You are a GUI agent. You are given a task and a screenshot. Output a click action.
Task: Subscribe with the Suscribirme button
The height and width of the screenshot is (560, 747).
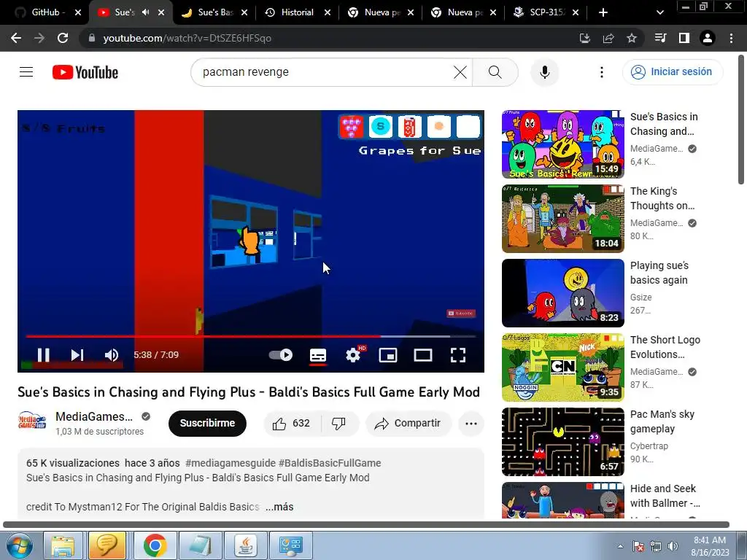pyautogui.click(x=207, y=424)
